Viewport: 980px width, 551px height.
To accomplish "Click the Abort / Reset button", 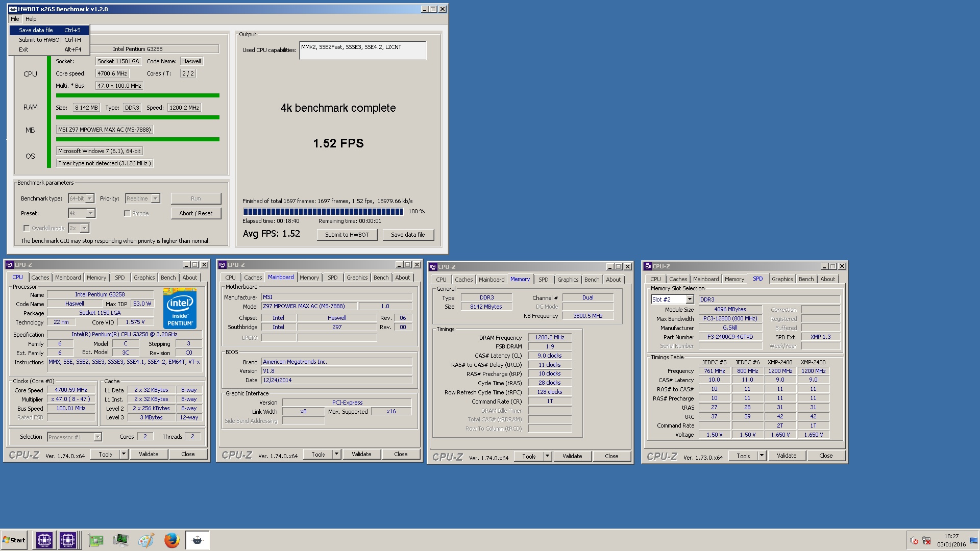I will tap(196, 213).
